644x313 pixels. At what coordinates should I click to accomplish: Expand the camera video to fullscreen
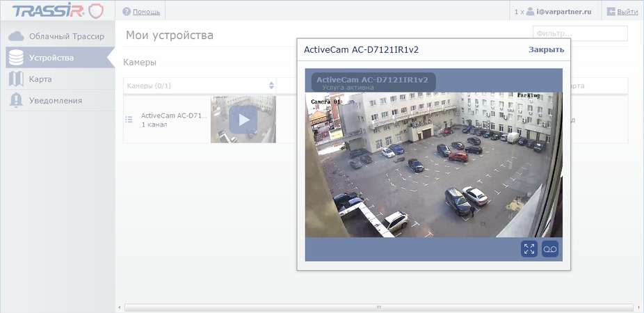[x=529, y=249]
